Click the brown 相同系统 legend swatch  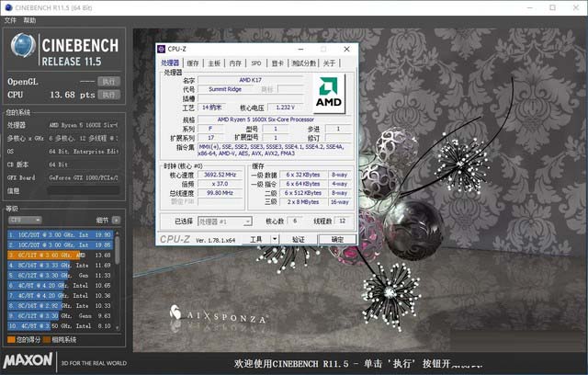pyautogui.click(x=47, y=340)
